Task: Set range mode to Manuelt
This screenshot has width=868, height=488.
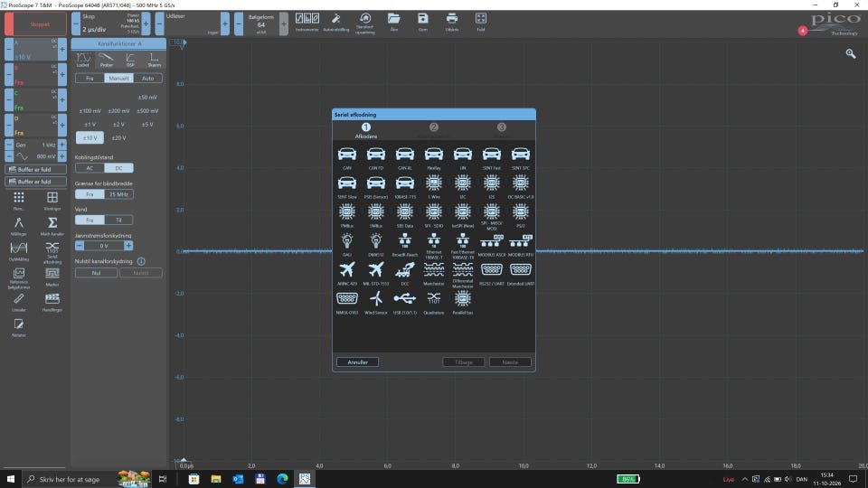Action: coord(118,79)
